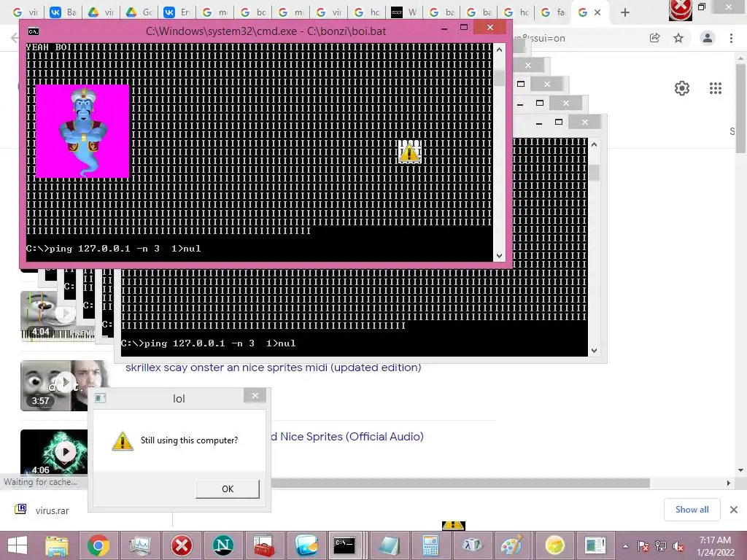Switch to the VK 'En' tab
Image resolution: width=747 pixels, height=560 pixels.
pyautogui.click(x=177, y=12)
